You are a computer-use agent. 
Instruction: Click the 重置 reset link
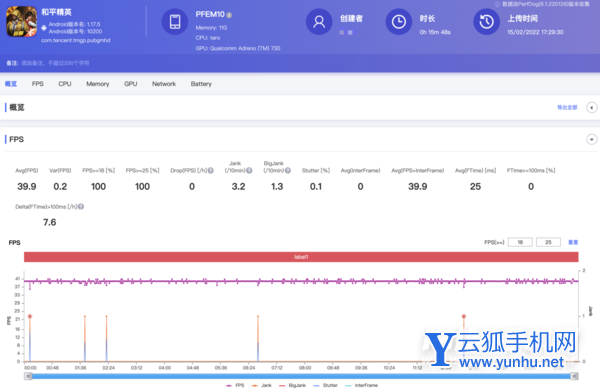(x=573, y=242)
